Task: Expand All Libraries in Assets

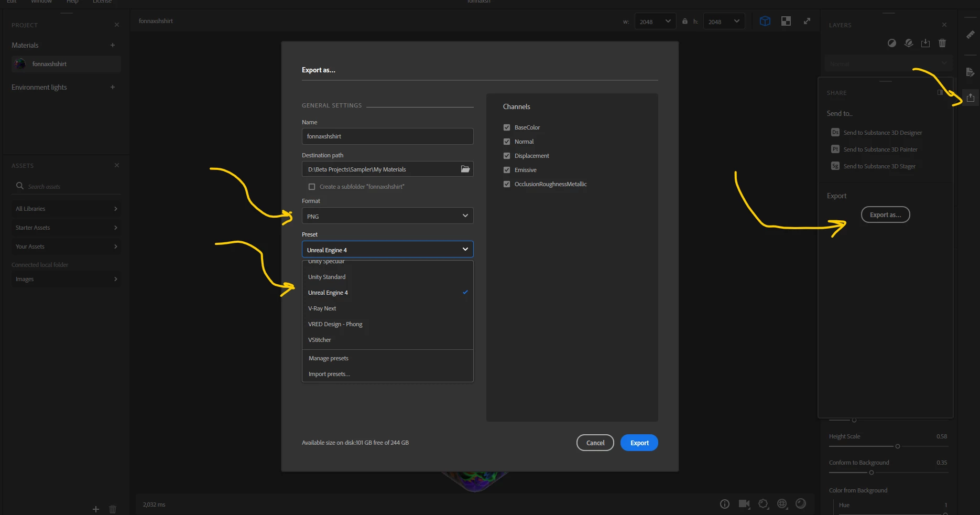Action: click(66, 209)
